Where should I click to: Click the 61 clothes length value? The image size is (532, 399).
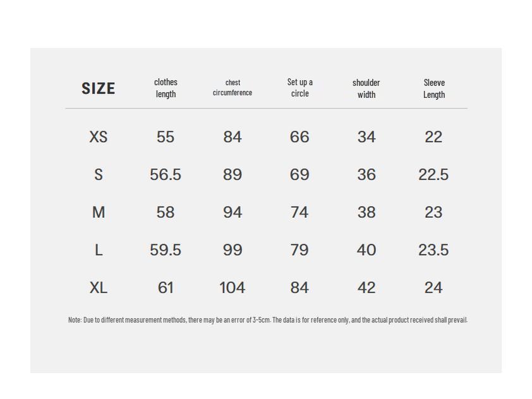click(x=166, y=288)
